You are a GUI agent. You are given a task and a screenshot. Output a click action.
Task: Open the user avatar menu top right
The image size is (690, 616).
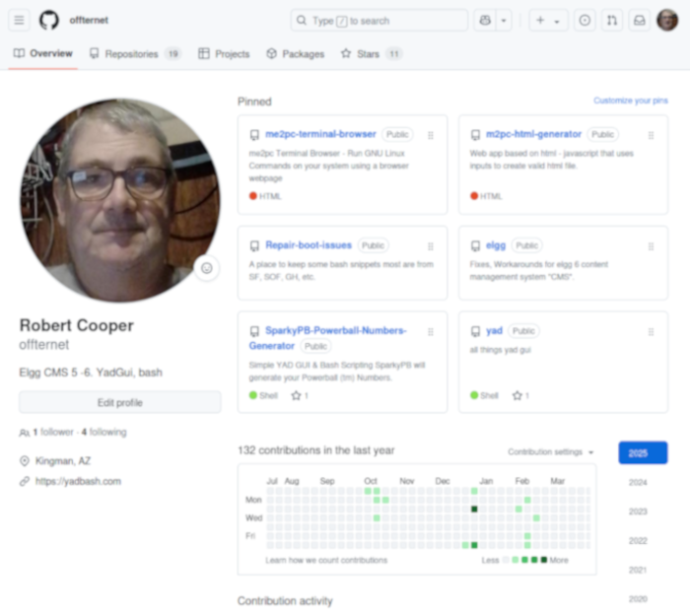(x=667, y=20)
